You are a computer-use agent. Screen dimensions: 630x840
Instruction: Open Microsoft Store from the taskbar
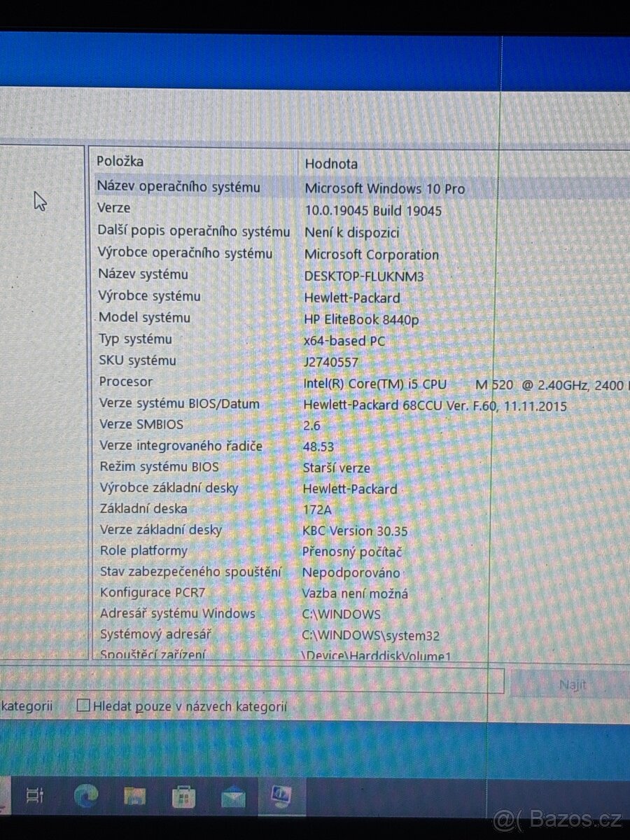click(184, 797)
